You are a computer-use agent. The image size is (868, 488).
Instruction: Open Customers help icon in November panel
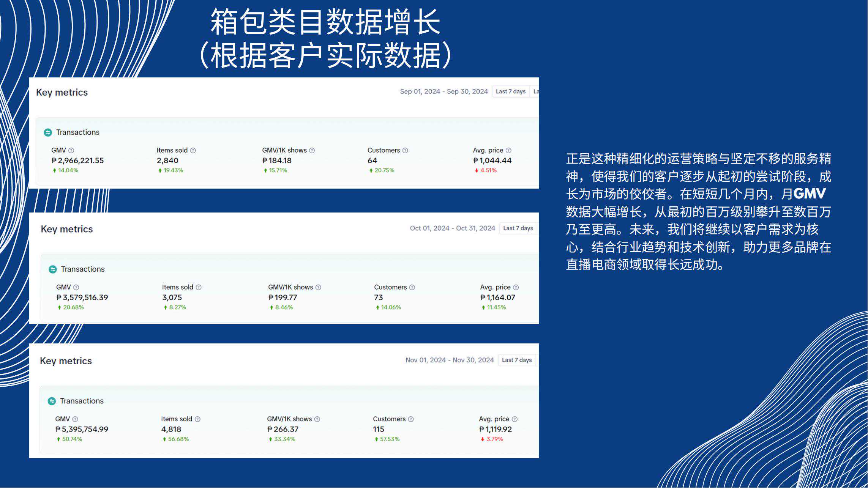pyautogui.click(x=411, y=419)
